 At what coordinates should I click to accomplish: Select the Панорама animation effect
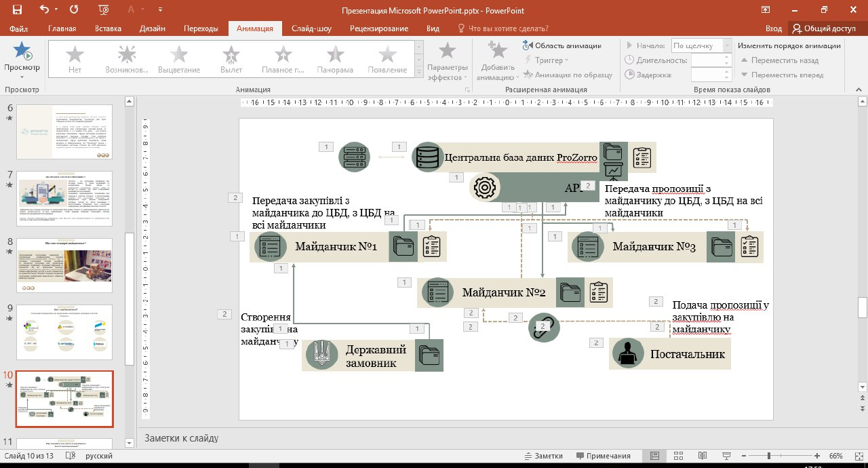(x=335, y=59)
